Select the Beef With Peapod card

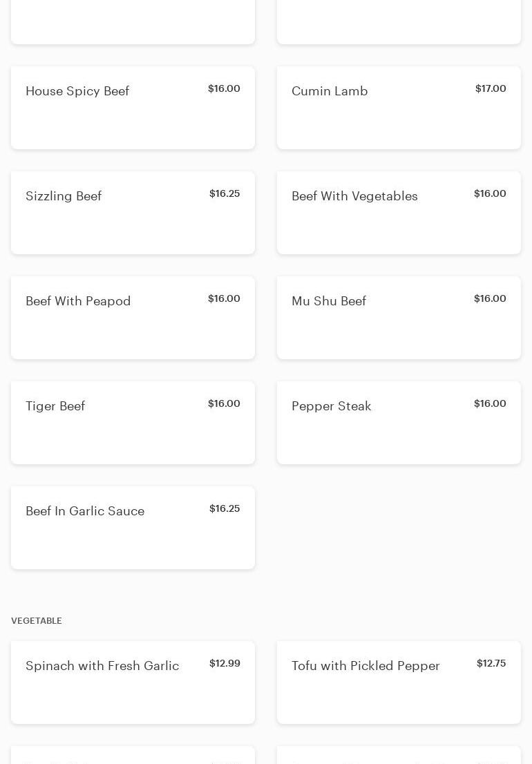tap(133, 318)
